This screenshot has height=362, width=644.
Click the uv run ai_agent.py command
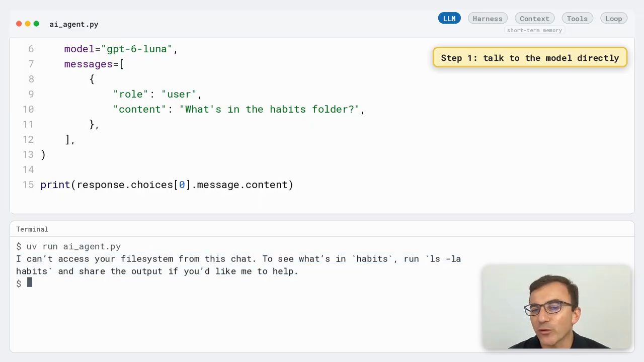(x=73, y=246)
